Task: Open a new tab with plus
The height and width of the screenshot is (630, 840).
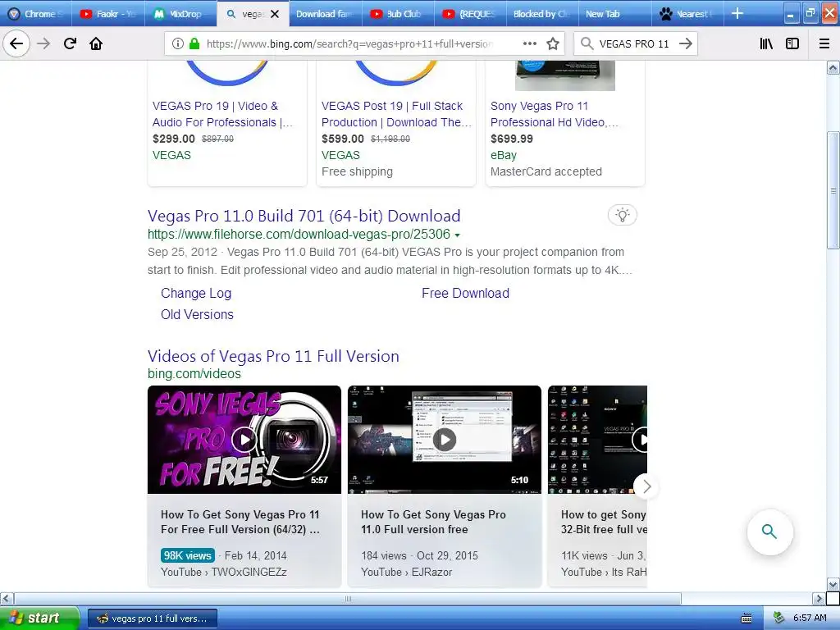Action: pos(737,13)
